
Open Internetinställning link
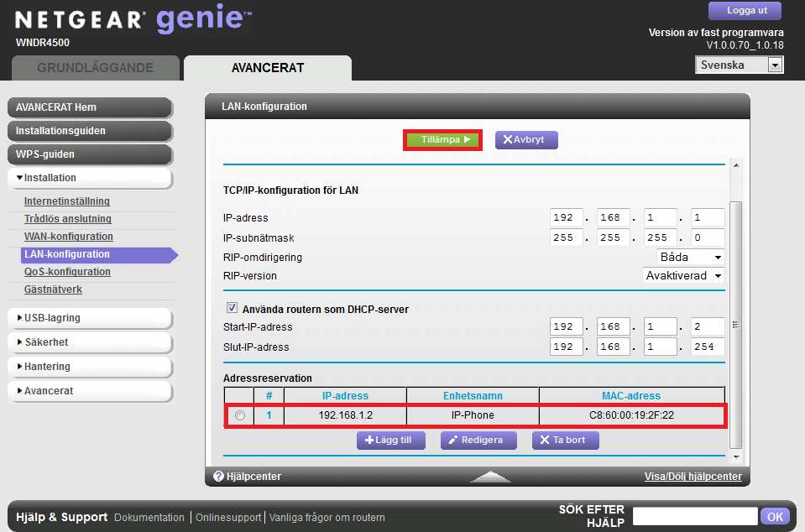point(67,201)
